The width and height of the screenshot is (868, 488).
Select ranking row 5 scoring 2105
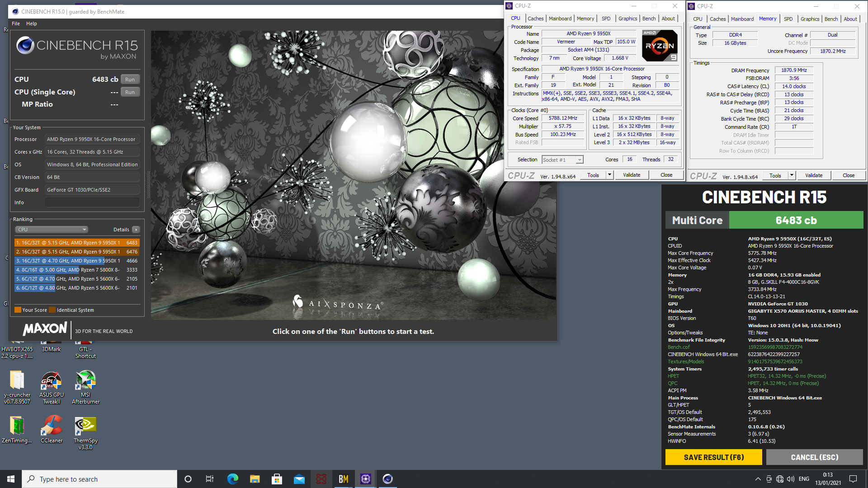tap(77, 279)
